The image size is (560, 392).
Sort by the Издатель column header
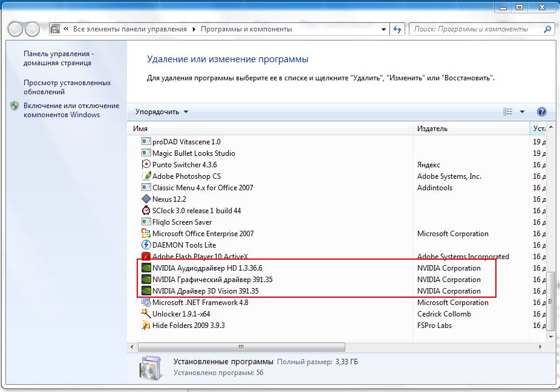tap(471, 129)
